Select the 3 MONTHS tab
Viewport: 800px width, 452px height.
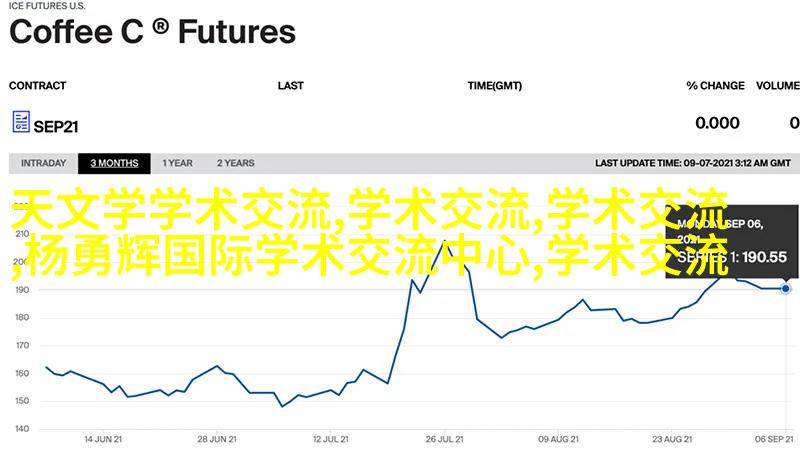point(114,163)
